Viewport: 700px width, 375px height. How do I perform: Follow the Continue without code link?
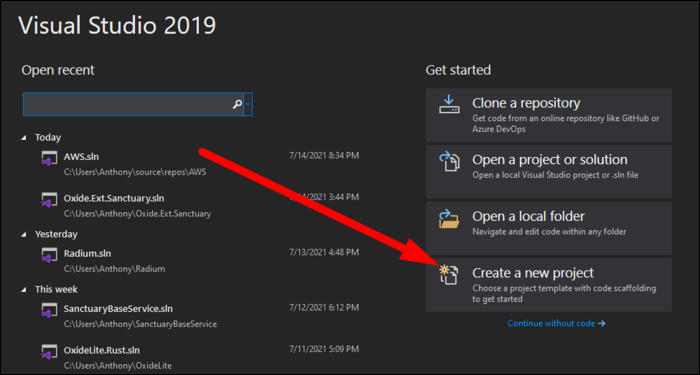click(556, 323)
